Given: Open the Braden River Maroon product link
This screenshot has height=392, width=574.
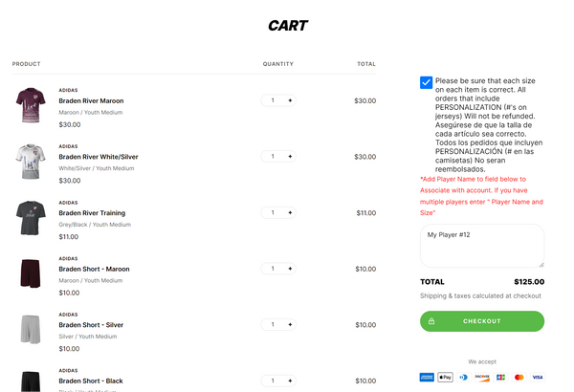Looking at the screenshot, I should [x=91, y=100].
